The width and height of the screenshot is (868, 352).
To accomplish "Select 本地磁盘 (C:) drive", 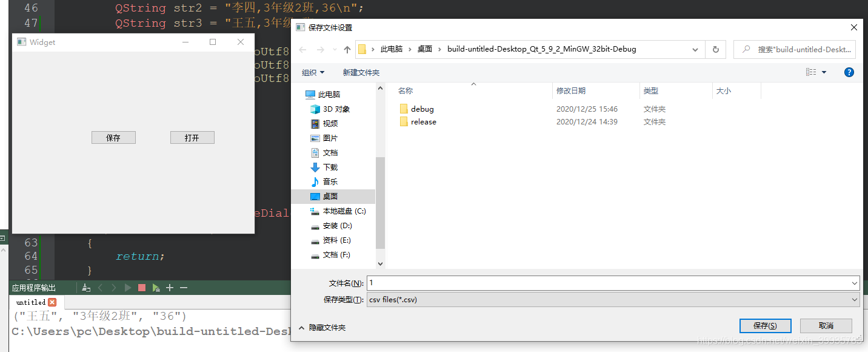I will [338, 211].
